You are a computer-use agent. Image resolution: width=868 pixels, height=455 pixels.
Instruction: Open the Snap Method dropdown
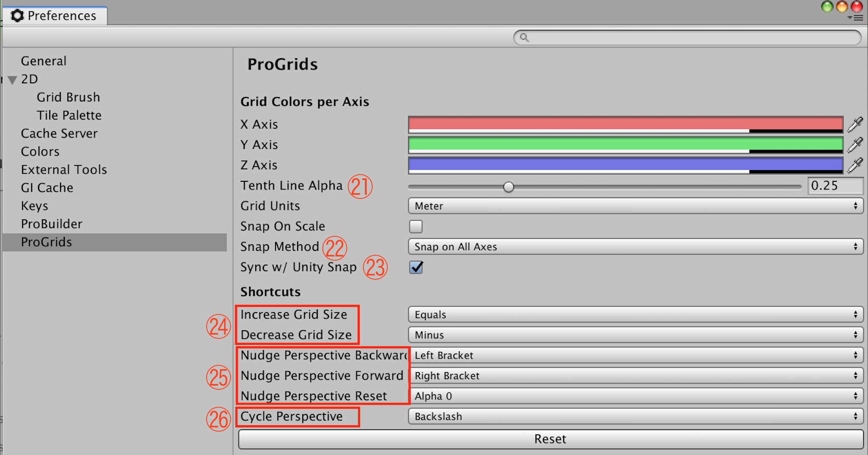click(x=636, y=246)
